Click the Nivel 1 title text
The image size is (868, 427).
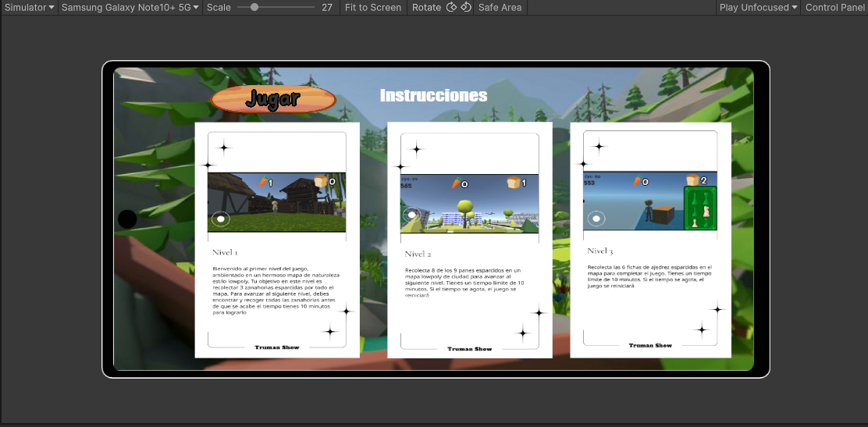225,252
